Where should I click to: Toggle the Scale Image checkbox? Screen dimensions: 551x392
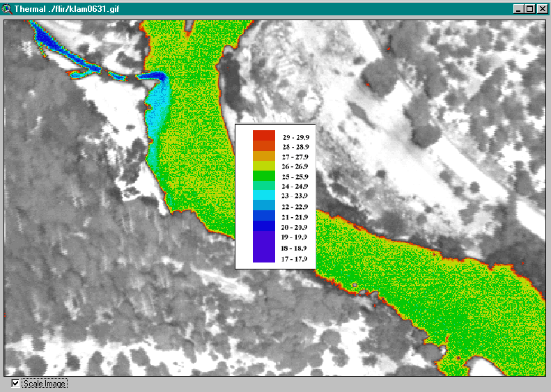[x=15, y=383]
